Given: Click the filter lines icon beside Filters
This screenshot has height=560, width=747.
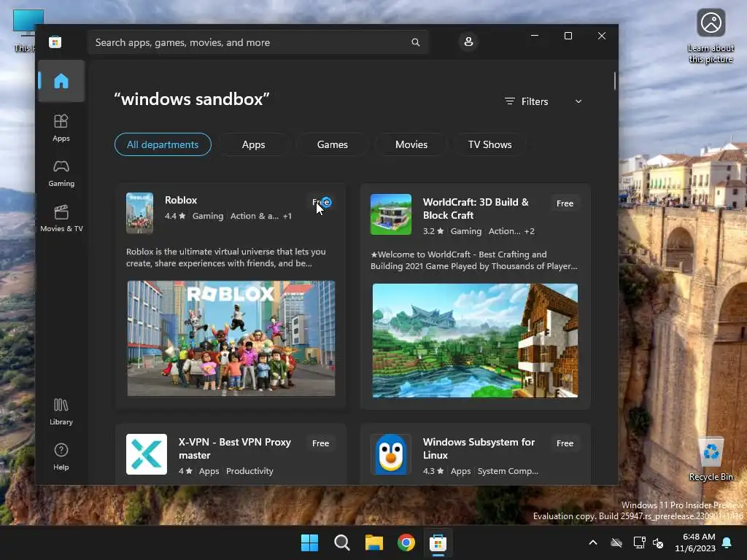Looking at the screenshot, I should coord(510,101).
